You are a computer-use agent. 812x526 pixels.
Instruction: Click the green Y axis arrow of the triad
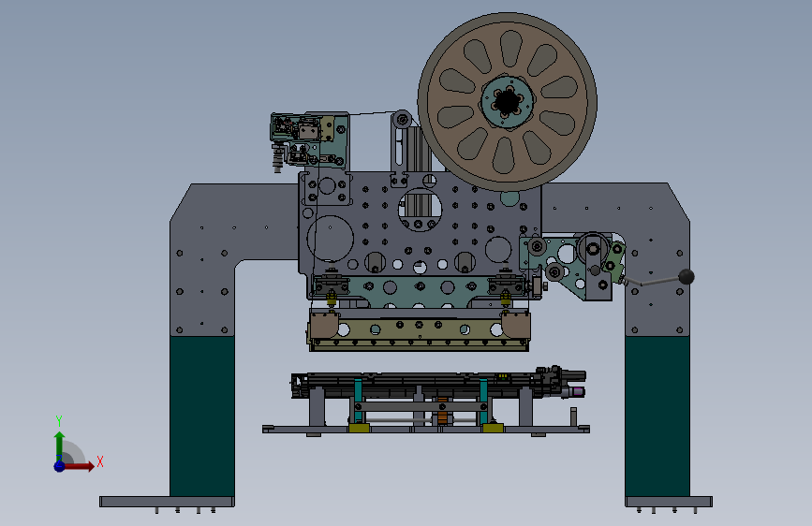[59, 445]
